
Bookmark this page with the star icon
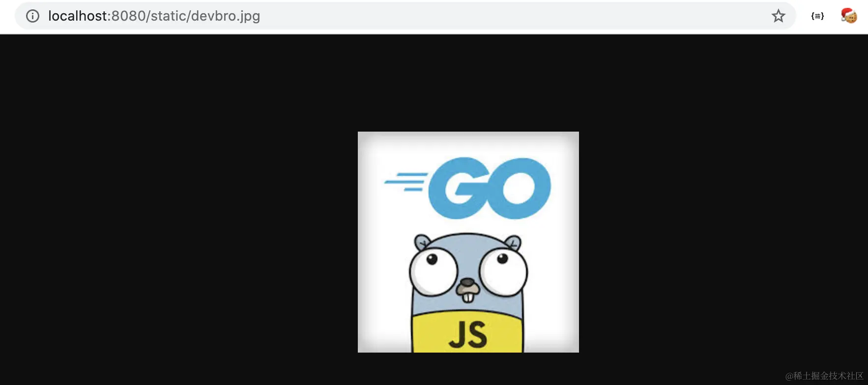778,16
